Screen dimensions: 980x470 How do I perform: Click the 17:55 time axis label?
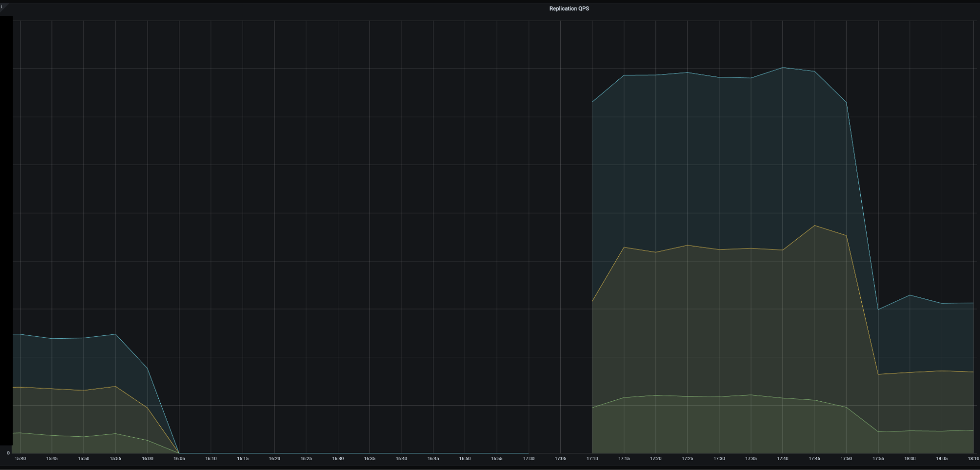878,459
